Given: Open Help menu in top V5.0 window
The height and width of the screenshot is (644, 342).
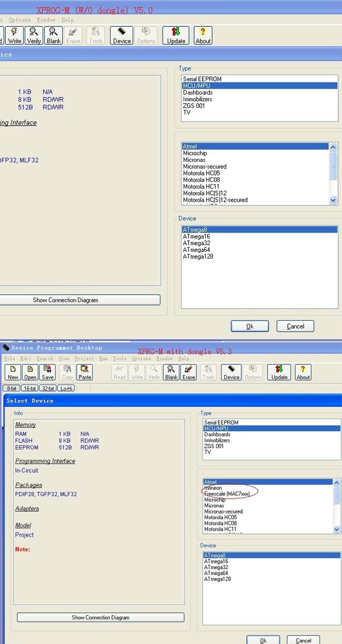Looking at the screenshot, I should tap(67, 20).
